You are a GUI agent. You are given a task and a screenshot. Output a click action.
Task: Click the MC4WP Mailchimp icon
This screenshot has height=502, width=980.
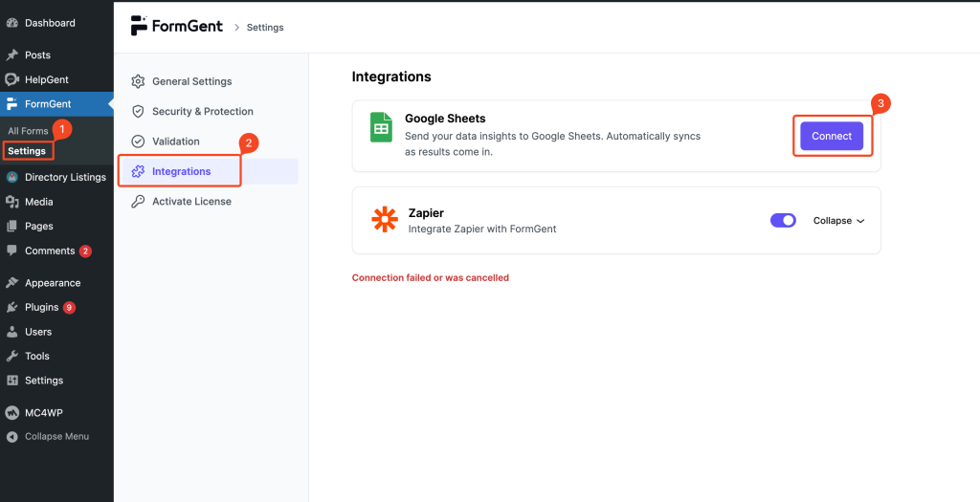coord(11,413)
